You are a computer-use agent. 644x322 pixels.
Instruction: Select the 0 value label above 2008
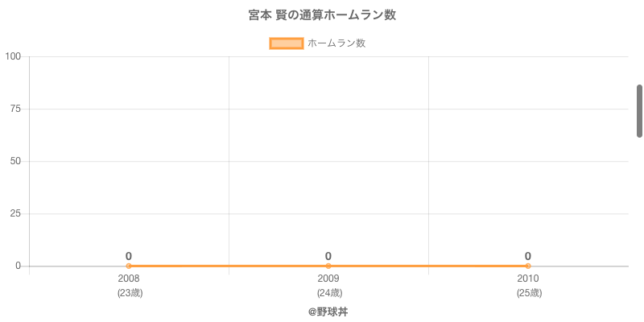(x=129, y=256)
